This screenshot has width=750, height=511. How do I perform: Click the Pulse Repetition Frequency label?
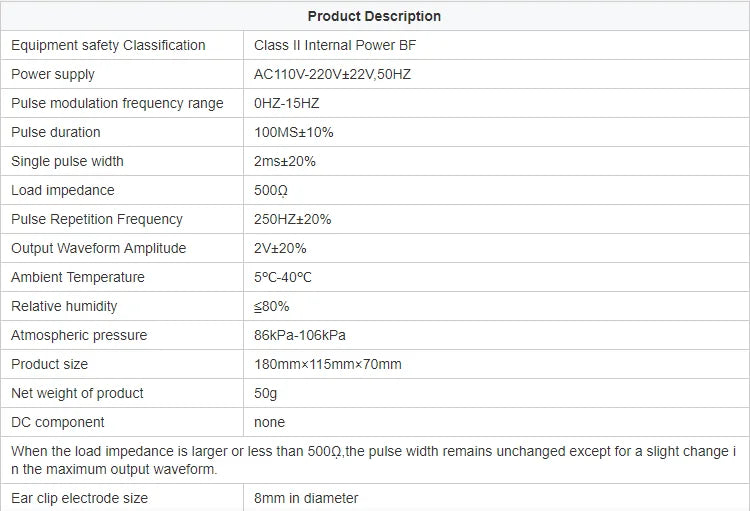coord(97,219)
